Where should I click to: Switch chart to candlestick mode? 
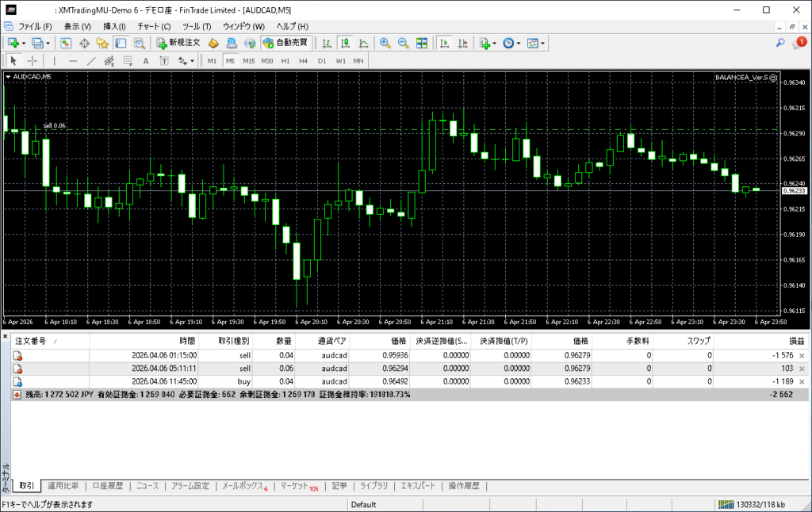pyautogui.click(x=346, y=43)
